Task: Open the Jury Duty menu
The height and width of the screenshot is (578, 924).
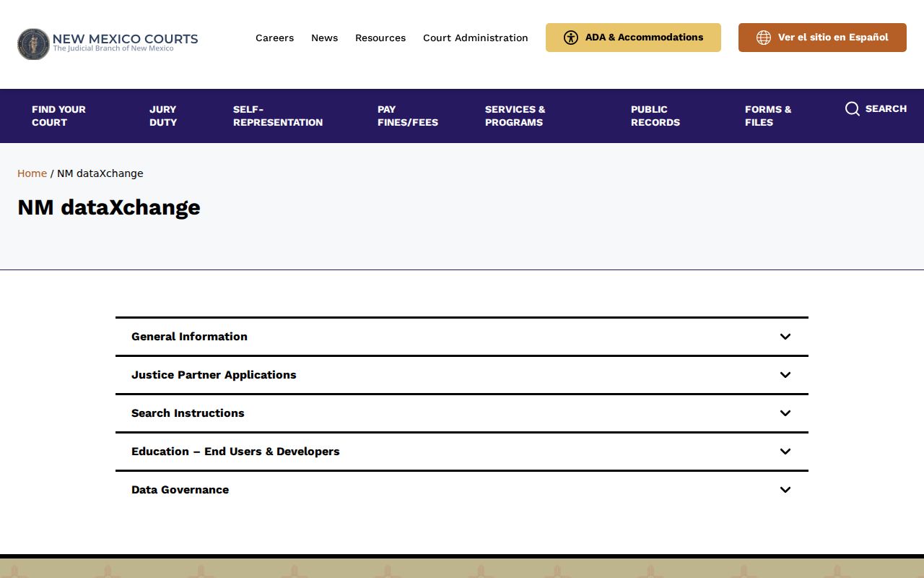Action: pyautogui.click(x=163, y=116)
